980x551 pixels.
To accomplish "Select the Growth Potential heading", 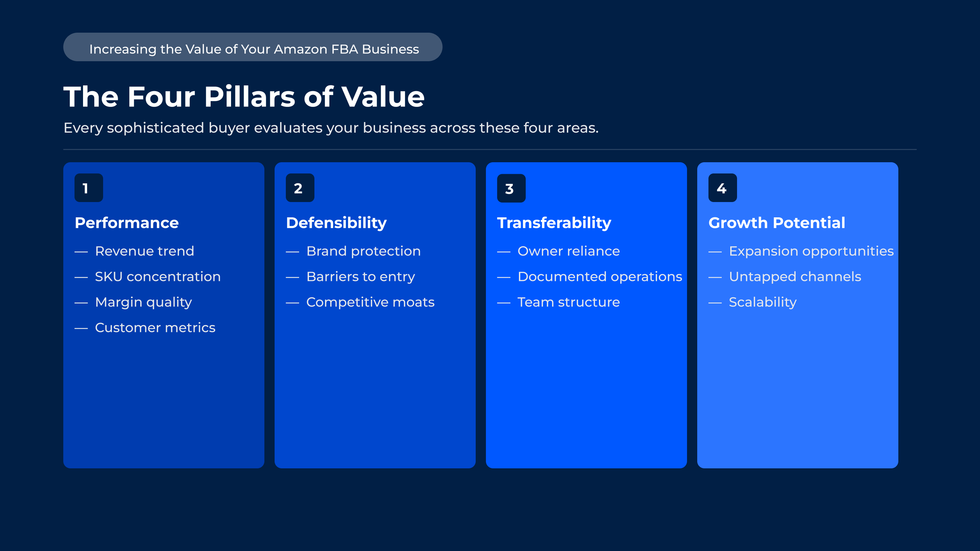I will 777,223.
